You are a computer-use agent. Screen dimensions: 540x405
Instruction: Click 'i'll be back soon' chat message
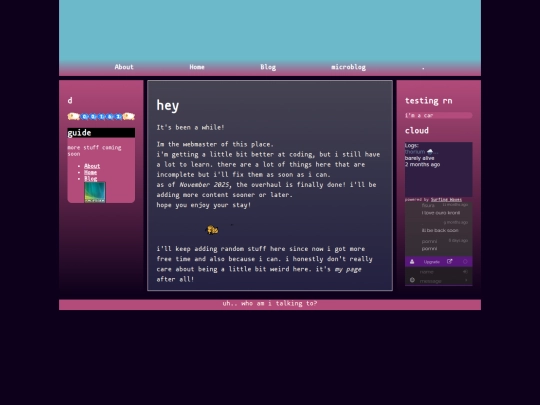pyautogui.click(x=440, y=230)
